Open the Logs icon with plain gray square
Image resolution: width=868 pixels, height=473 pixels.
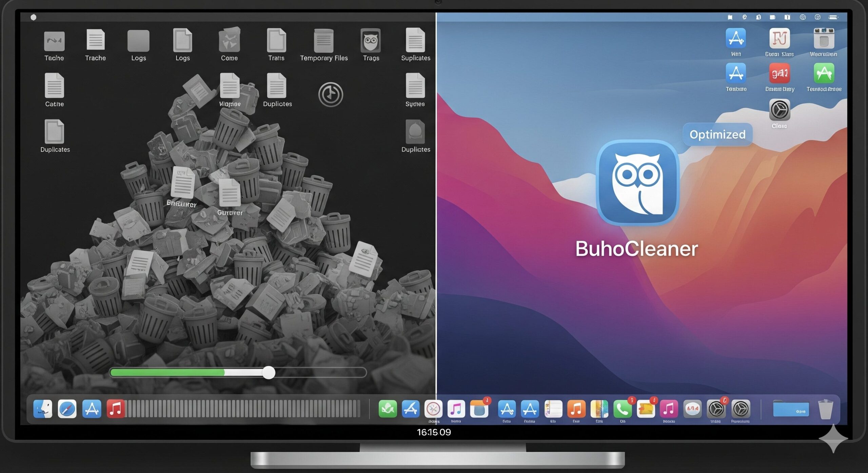point(138,41)
